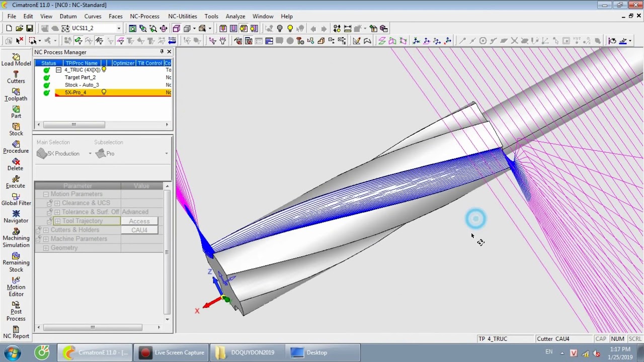The image size is (644, 362).
Task: Open the UCS11_2 coordinate system dropdown
Action: [119, 29]
